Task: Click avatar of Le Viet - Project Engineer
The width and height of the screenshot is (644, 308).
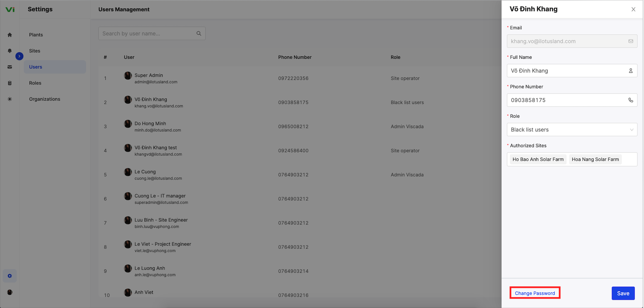Action: click(x=128, y=244)
